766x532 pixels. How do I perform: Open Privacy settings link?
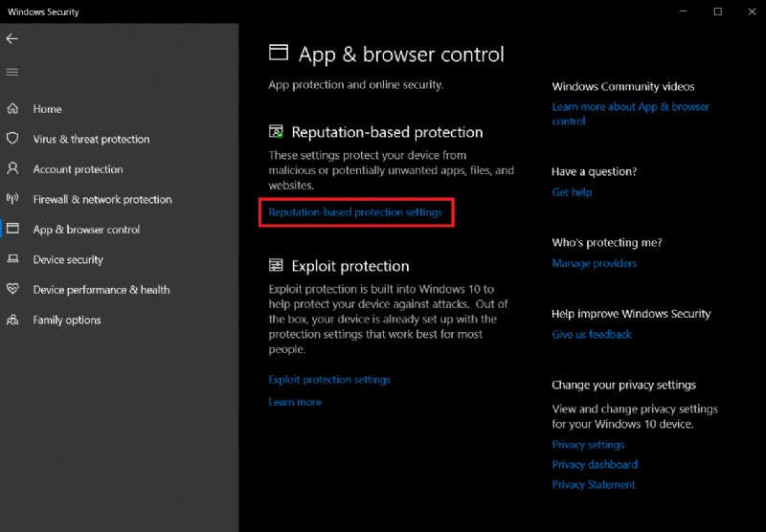[x=588, y=445]
